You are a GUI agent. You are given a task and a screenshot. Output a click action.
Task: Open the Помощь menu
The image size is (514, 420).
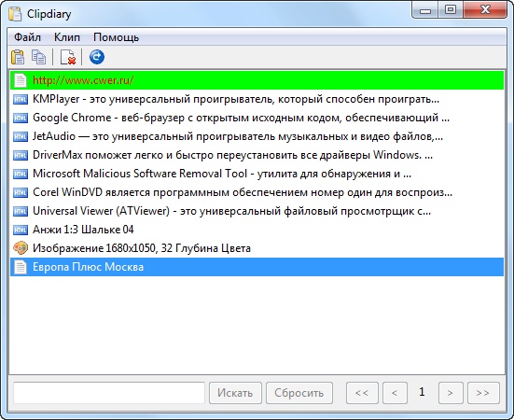coord(116,37)
